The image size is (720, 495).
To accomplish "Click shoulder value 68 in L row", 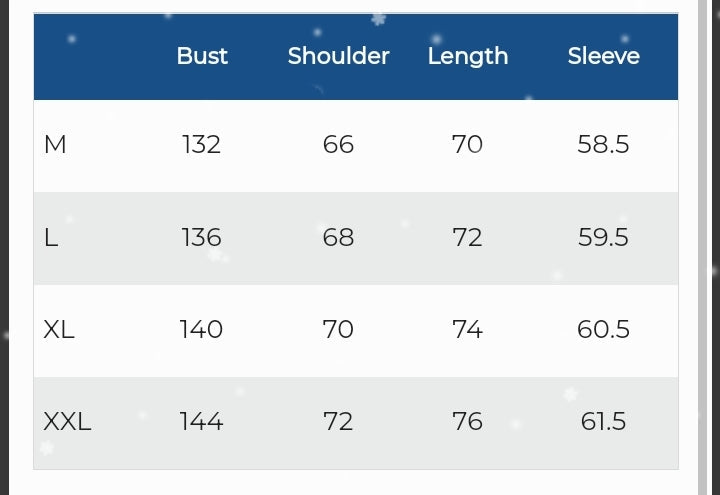I will [x=338, y=238].
